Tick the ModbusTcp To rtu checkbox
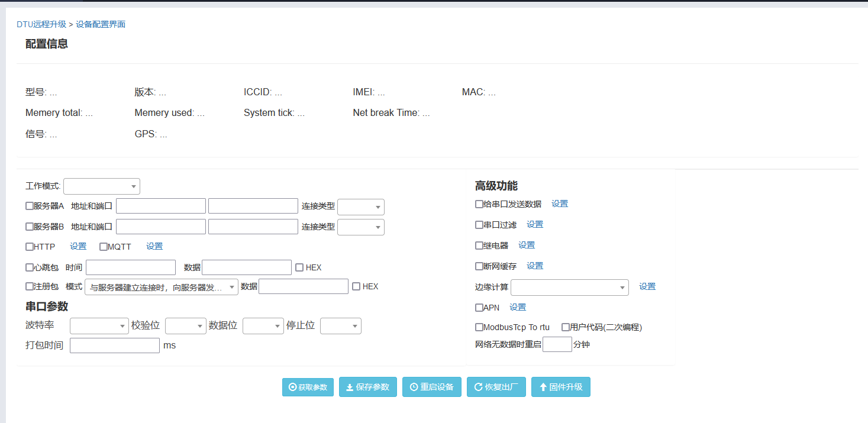This screenshot has height=423, width=868. click(479, 327)
